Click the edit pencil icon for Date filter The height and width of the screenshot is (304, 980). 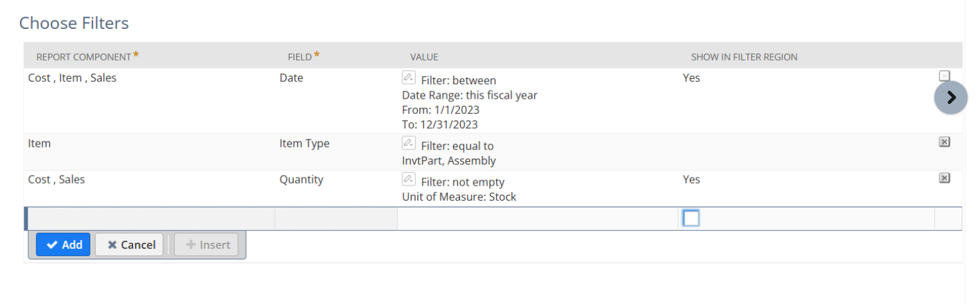click(x=409, y=77)
